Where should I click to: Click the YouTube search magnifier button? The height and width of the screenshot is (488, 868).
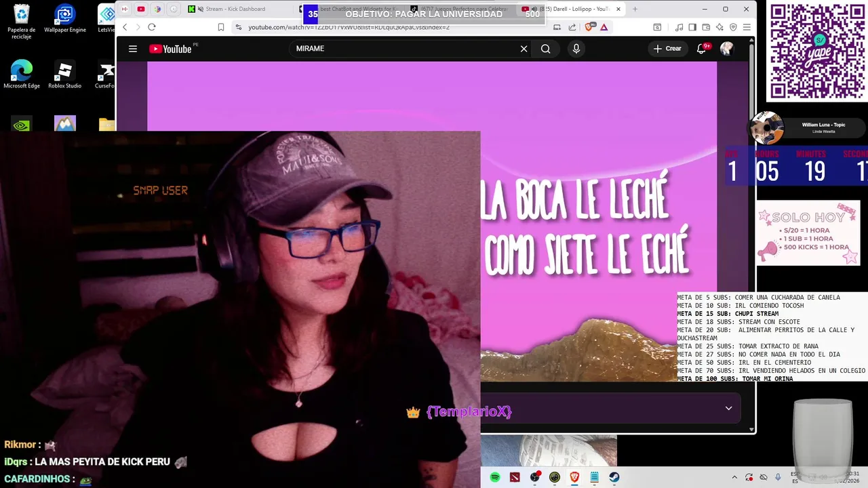pos(545,49)
